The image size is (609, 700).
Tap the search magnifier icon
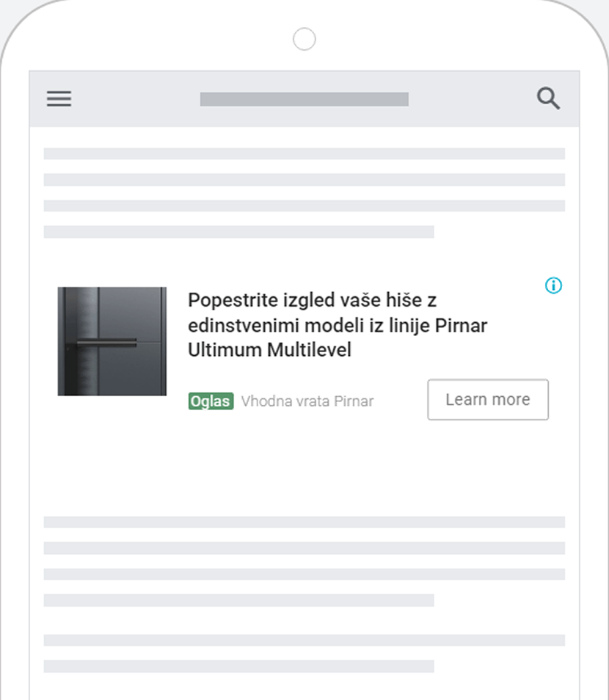point(548,98)
